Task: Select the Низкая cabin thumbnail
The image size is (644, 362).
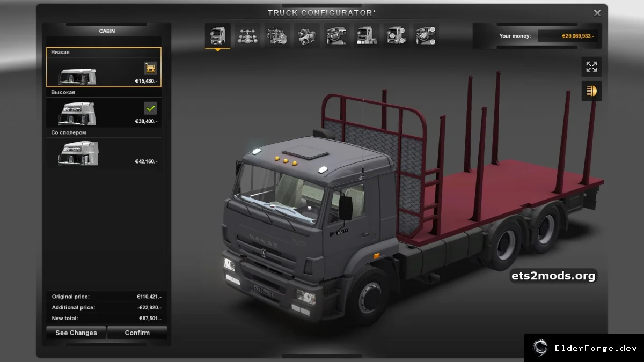Action: click(77, 76)
